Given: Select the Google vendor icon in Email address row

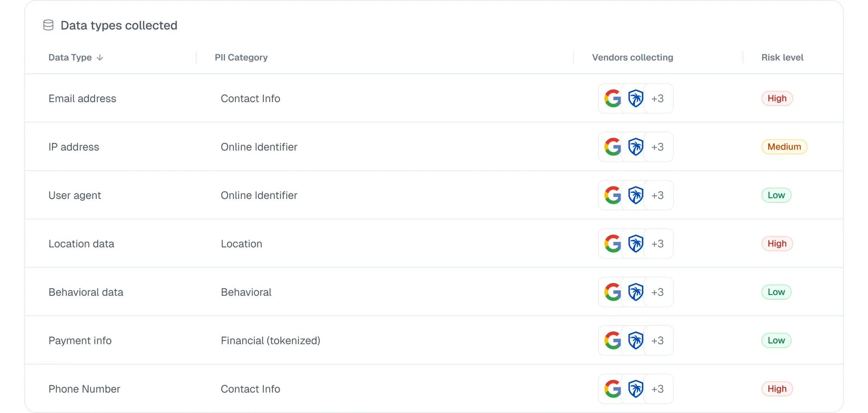Looking at the screenshot, I should [612, 98].
